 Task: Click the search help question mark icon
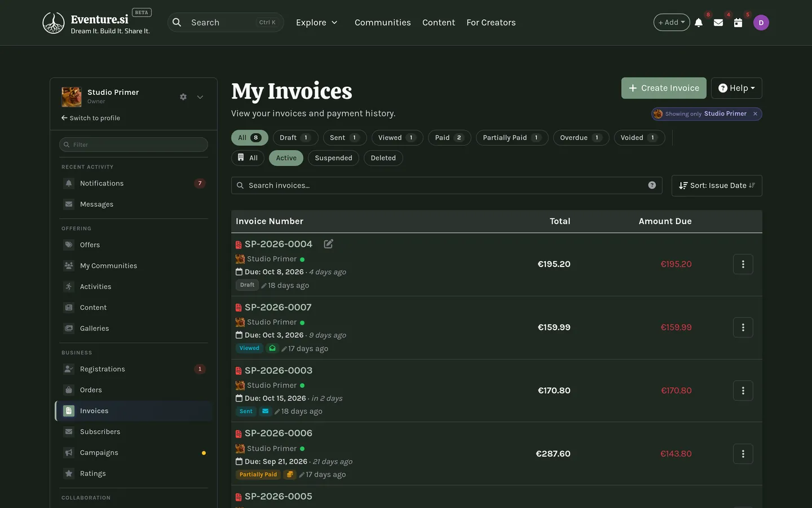coord(652,185)
